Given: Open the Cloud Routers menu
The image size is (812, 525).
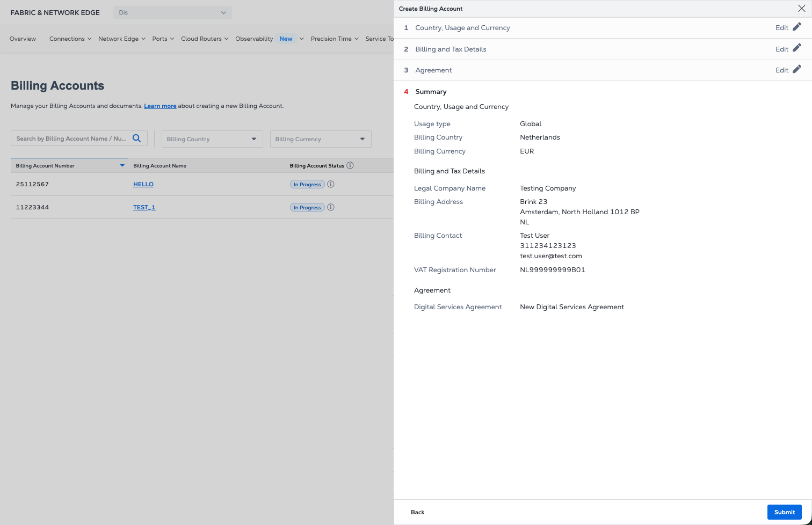Looking at the screenshot, I should (204, 39).
